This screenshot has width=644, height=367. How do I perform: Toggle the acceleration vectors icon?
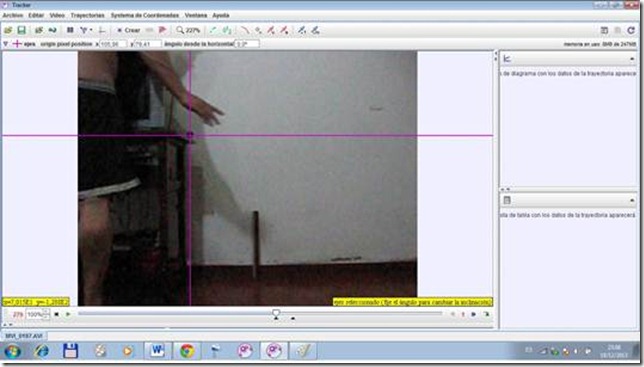[x=284, y=30]
